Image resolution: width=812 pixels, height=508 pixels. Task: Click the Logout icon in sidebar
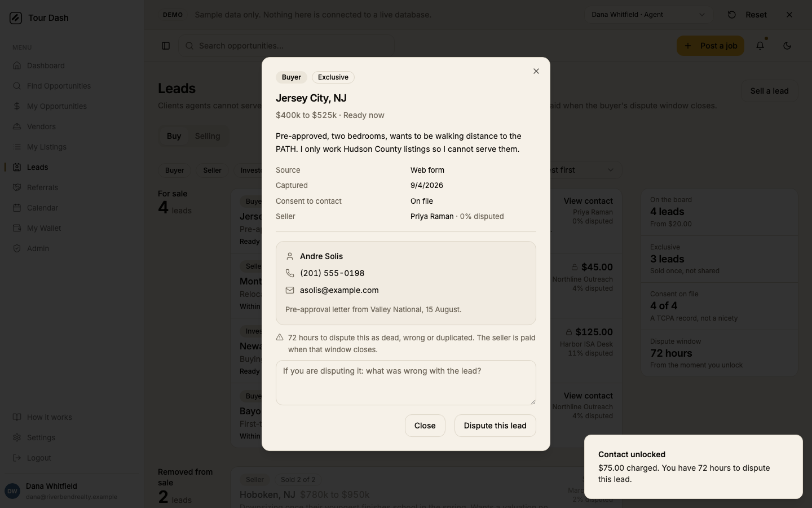click(17, 458)
